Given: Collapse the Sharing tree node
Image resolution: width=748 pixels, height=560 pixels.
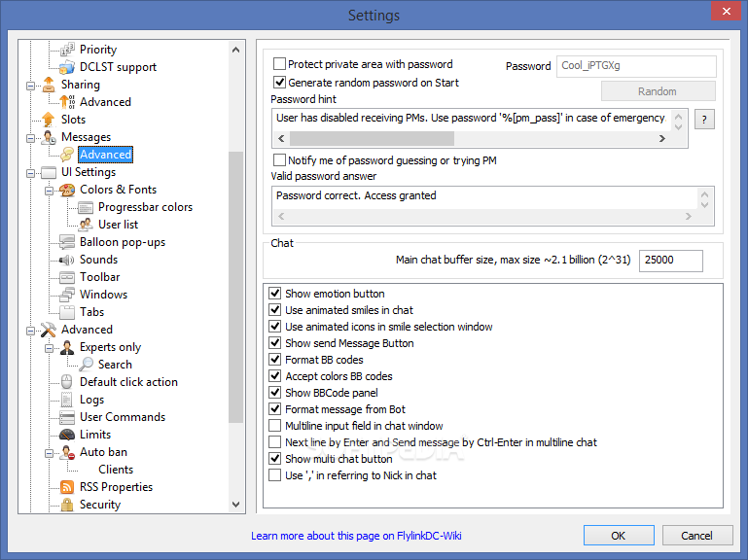Looking at the screenshot, I should coord(30,86).
